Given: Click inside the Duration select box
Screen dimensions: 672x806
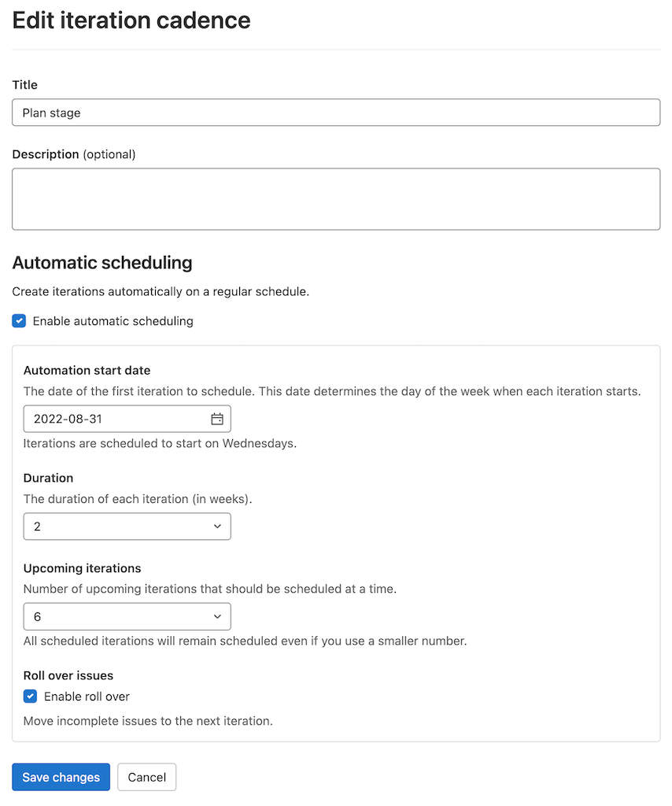Looking at the screenshot, I should point(110,527).
